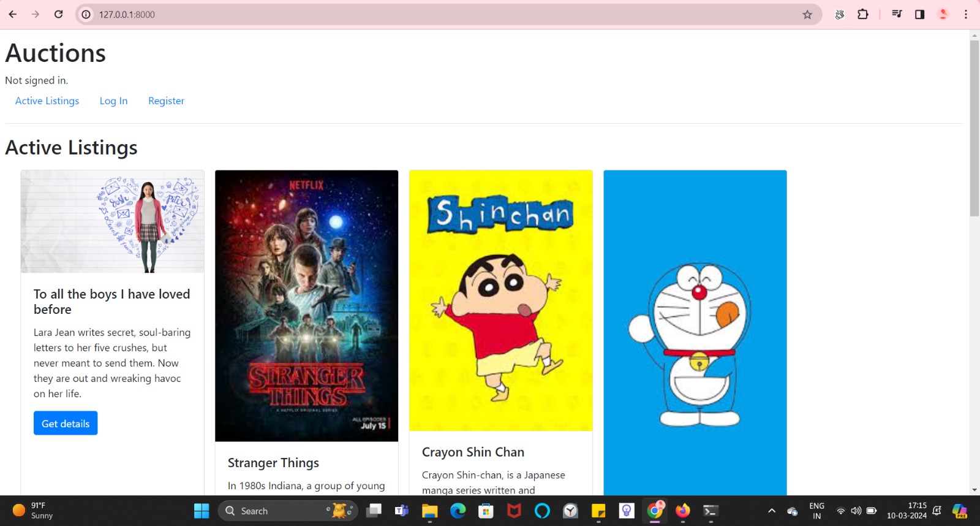The image size is (980, 526).
Task: Click the scrollbar down arrow
Action: coord(974,490)
